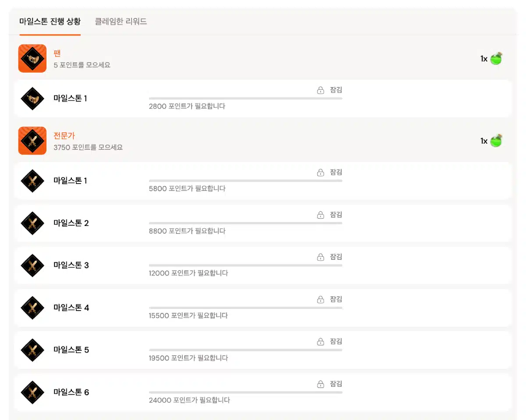This screenshot has height=420, width=526.
Task: Click lock icon on 8800-point milestone
Action: point(320,215)
